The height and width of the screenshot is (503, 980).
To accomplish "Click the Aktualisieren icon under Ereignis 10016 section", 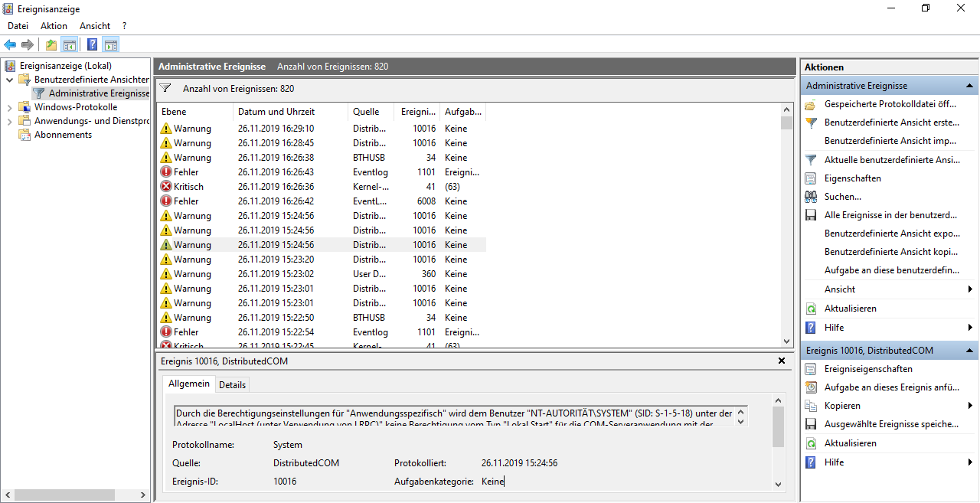I will [x=811, y=443].
